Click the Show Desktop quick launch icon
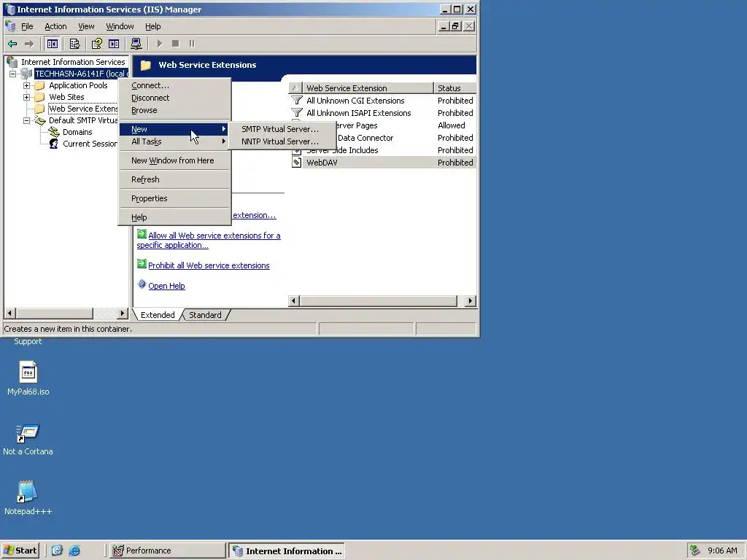The height and width of the screenshot is (560, 747). 57,551
